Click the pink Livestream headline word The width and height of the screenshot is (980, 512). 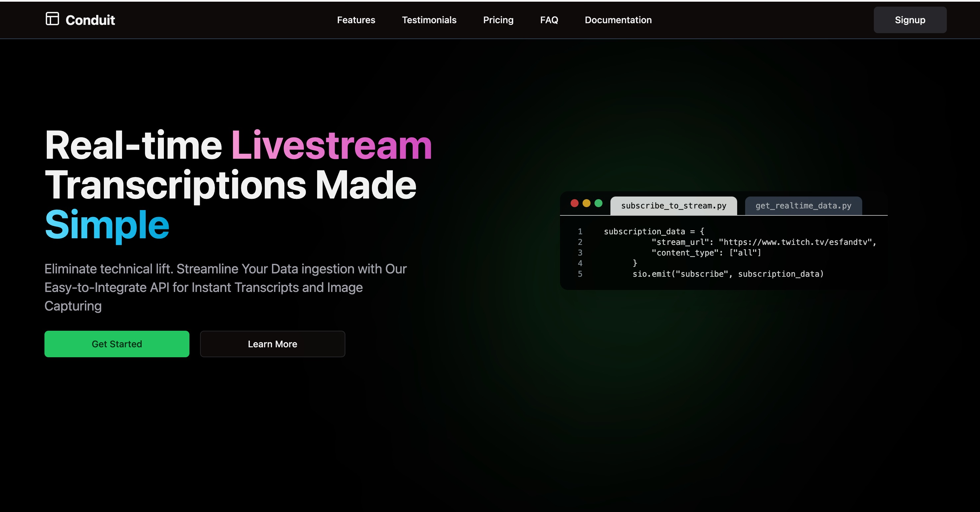click(331, 145)
